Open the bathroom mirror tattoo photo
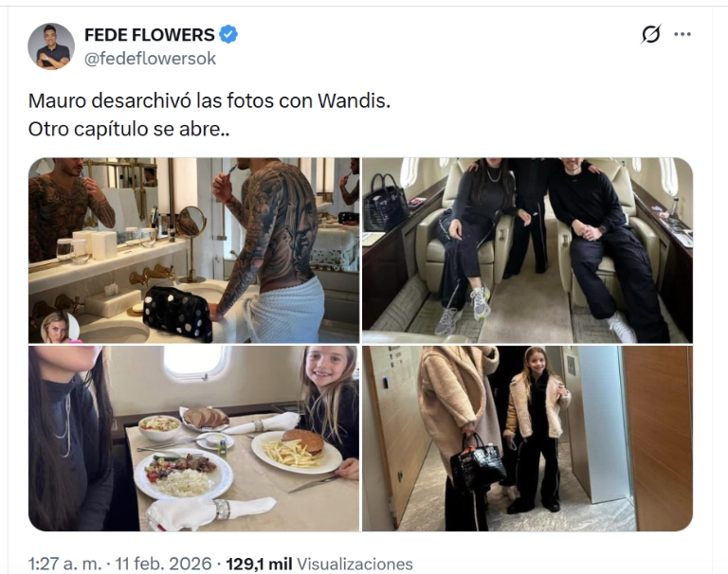 [x=193, y=250]
